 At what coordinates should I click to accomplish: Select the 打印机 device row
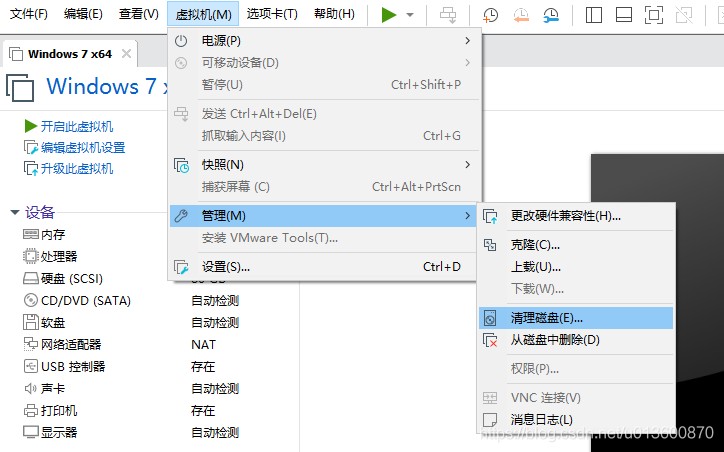(x=50, y=410)
